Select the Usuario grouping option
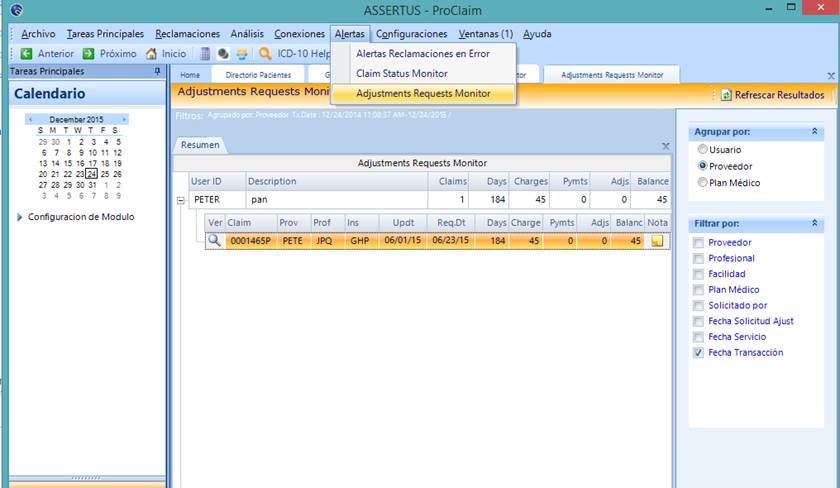This screenshot has width=840, height=488. coord(702,150)
